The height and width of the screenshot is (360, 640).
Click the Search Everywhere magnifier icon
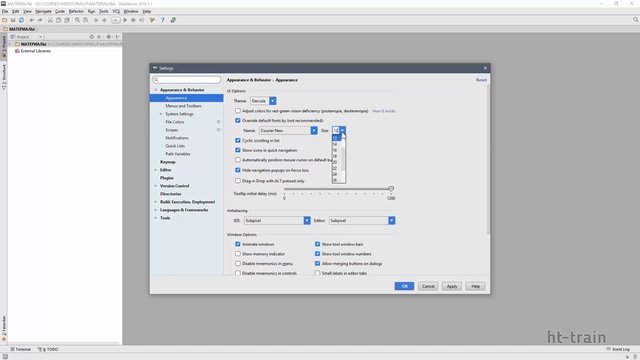coord(636,20)
